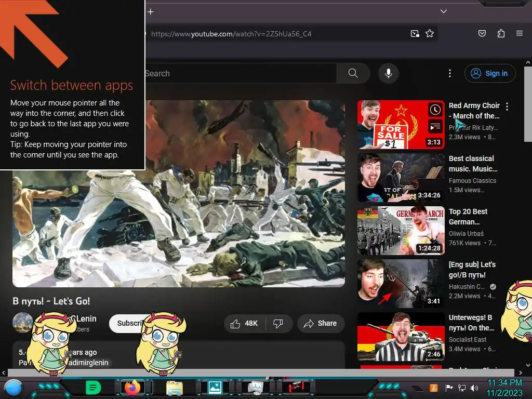
Task: Open the red TIE fighter icon on taskbar
Action: coord(296,387)
